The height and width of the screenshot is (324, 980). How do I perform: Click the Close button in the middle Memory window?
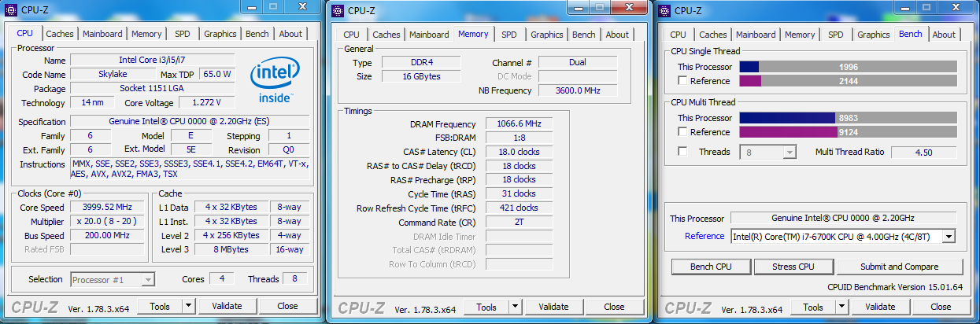615,307
